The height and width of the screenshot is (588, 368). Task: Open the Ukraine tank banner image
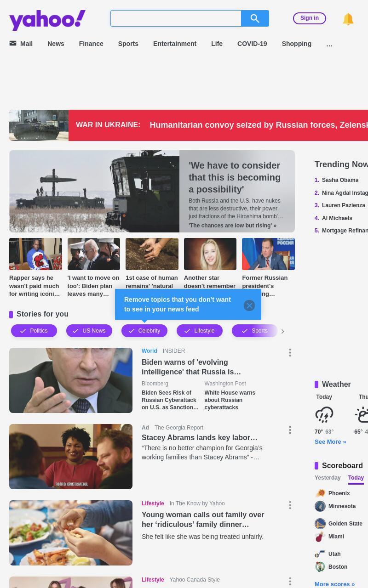tap(39, 125)
